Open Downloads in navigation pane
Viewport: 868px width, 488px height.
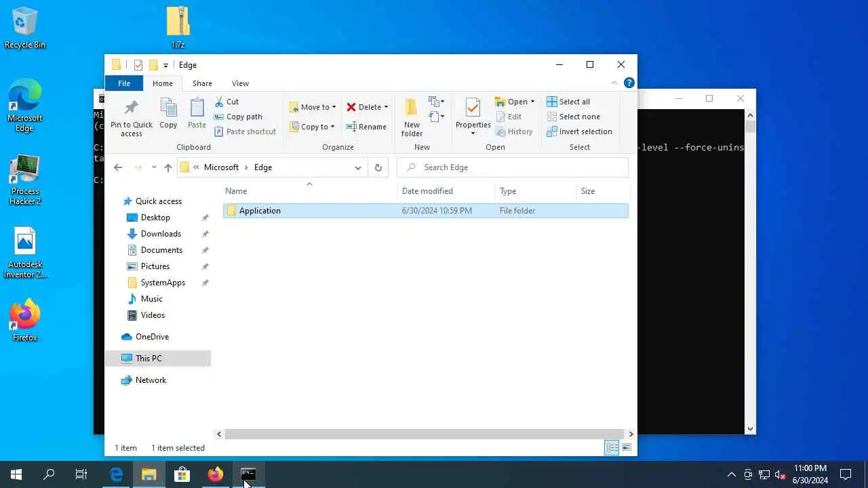(161, 234)
